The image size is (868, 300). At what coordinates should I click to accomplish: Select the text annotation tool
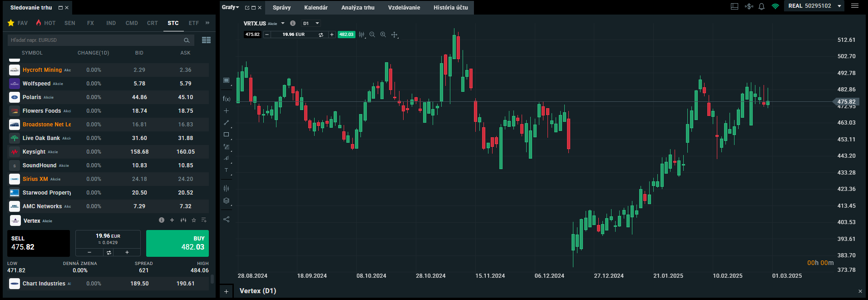226,170
